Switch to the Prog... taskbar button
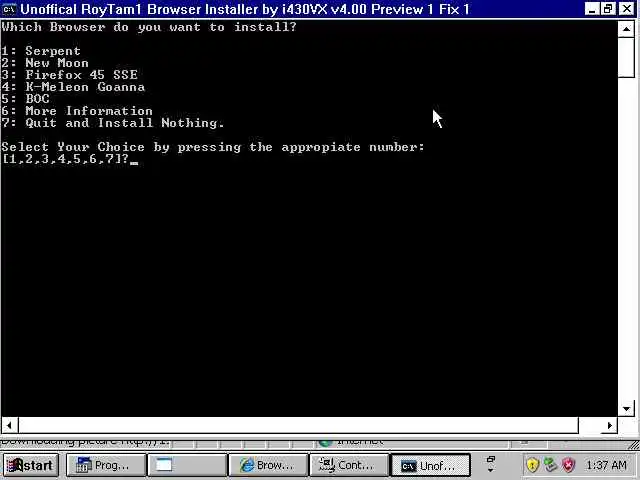 coord(106,465)
